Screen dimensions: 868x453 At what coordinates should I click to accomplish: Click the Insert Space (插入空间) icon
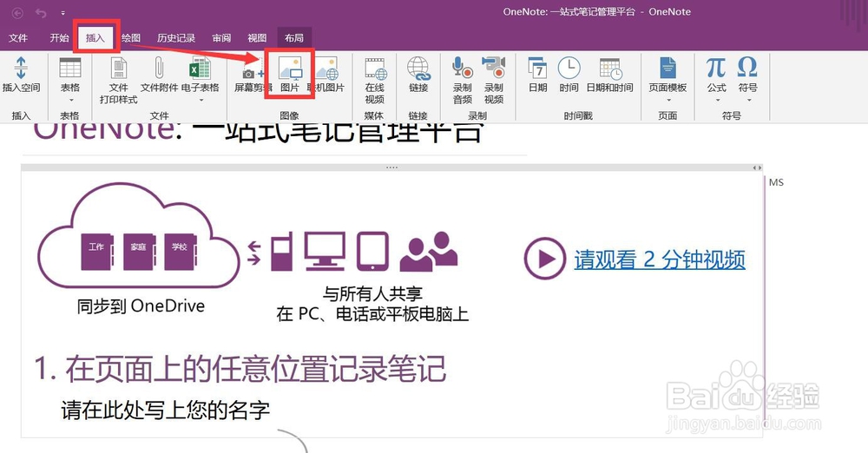[x=21, y=75]
